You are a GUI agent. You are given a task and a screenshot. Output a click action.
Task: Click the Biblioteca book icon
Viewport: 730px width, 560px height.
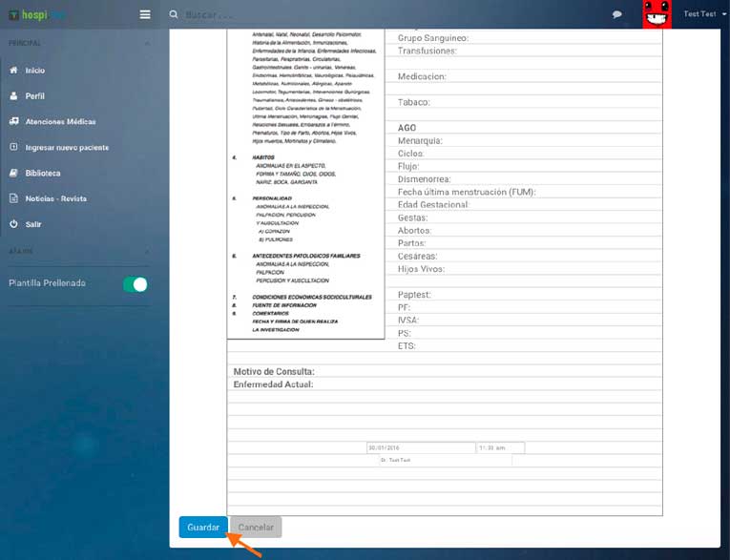(13, 174)
